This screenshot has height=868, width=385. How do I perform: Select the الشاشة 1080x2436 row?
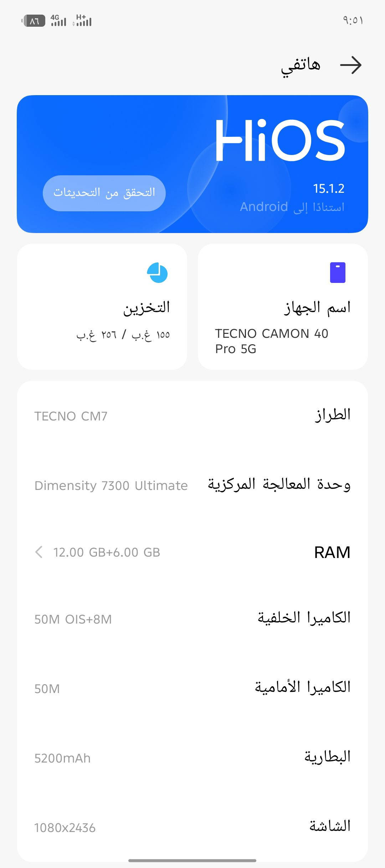point(192,827)
